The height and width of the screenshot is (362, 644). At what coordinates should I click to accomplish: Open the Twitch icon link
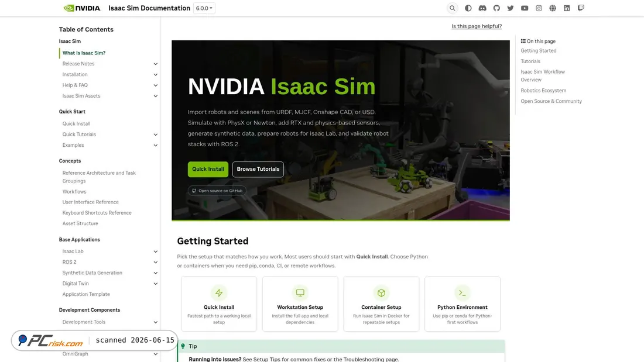581,8
